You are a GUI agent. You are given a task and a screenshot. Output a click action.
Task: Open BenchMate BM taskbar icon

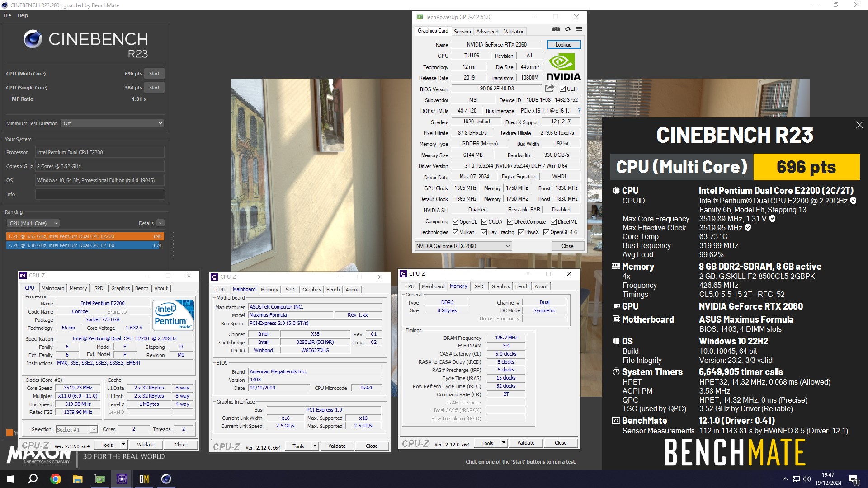pyautogui.click(x=144, y=479)
